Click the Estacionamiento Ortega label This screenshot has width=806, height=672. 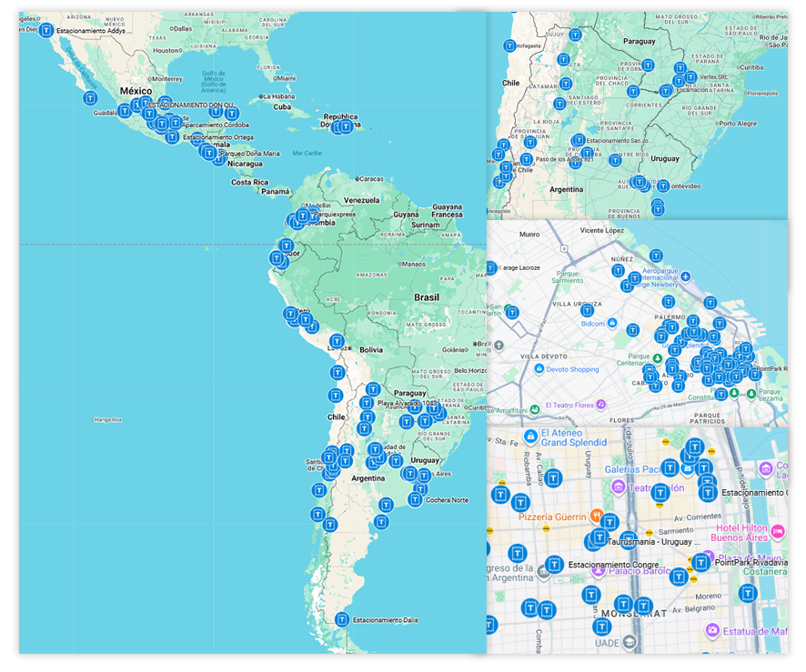coord(218,137)
